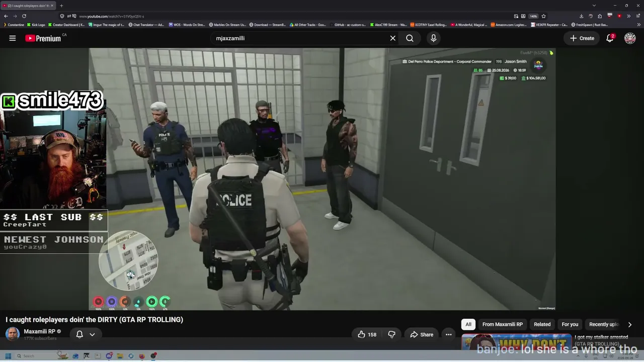Screen dimensions: 644x362
Task: Open 'I got my stalker arrested' title
Action: [x=601, y=340]
